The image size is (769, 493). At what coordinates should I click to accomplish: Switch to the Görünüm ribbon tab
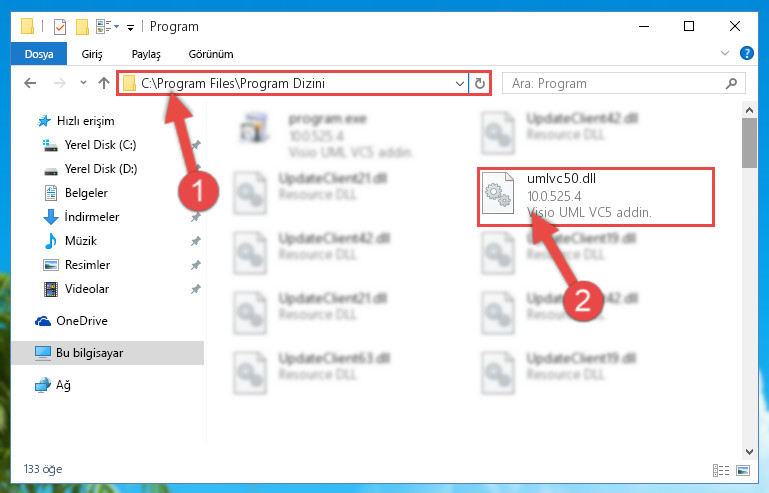point(211,54)
